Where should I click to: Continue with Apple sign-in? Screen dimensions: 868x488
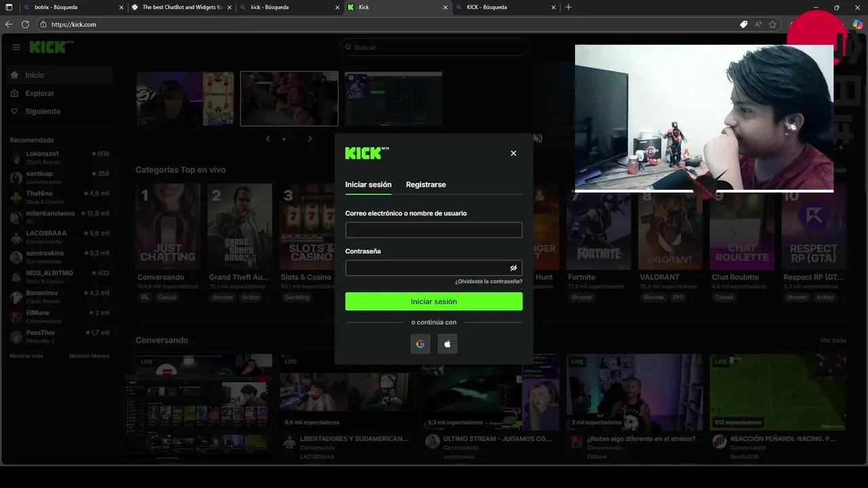tap(448, 344)
